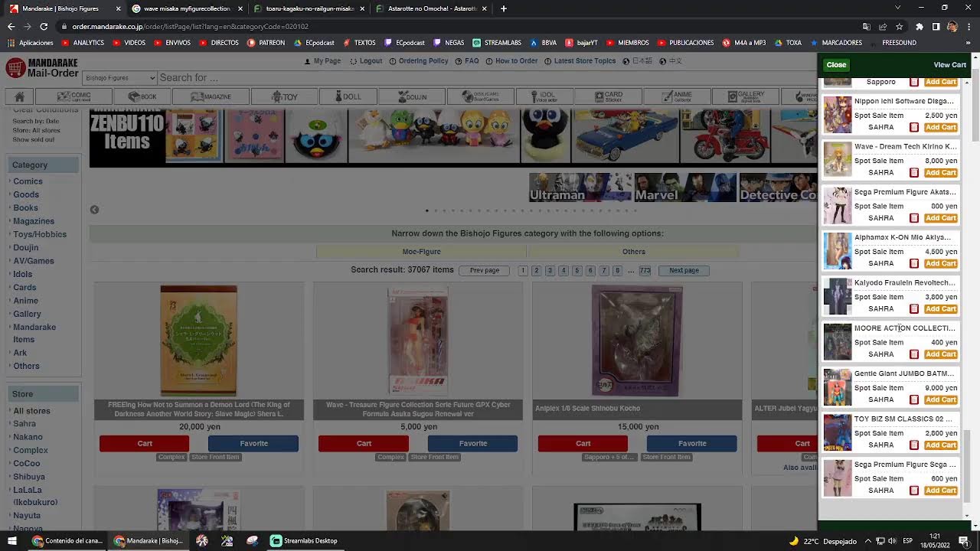Open the Mandarake Mail-Order logo
The image size is (980, 551).
pyautogui.click(x=42, y=68)
